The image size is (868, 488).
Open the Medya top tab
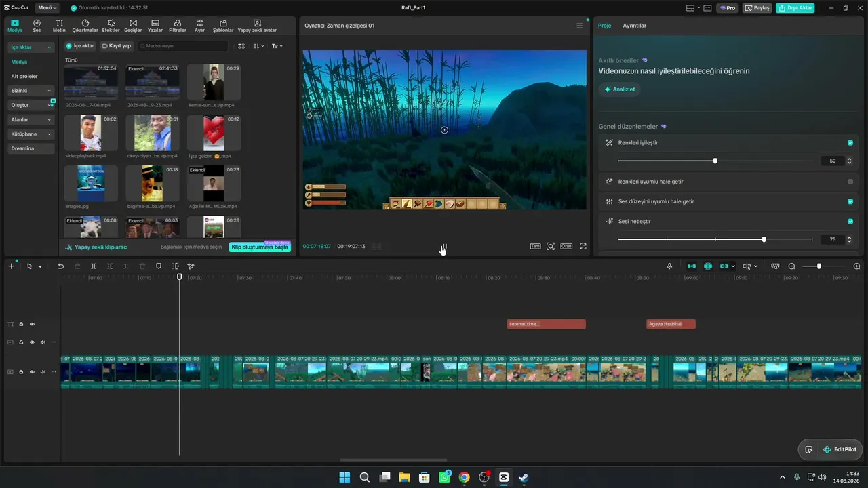coord(15,26)
